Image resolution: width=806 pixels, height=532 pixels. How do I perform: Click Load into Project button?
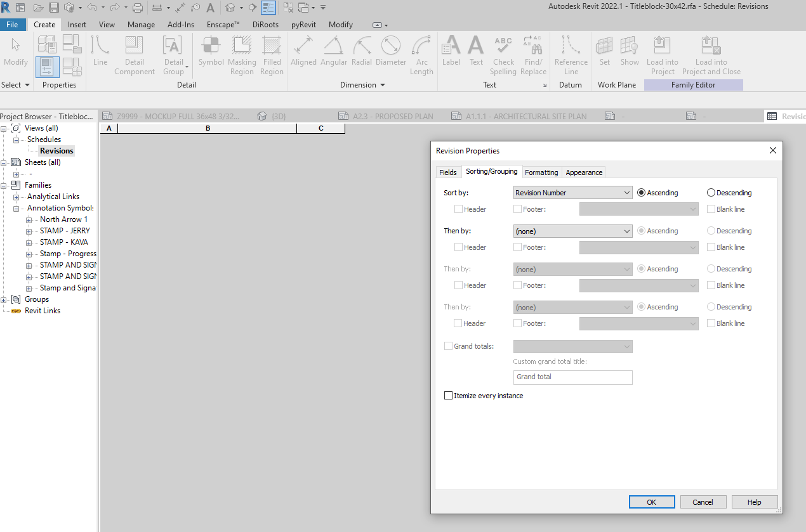pos(663,56)
